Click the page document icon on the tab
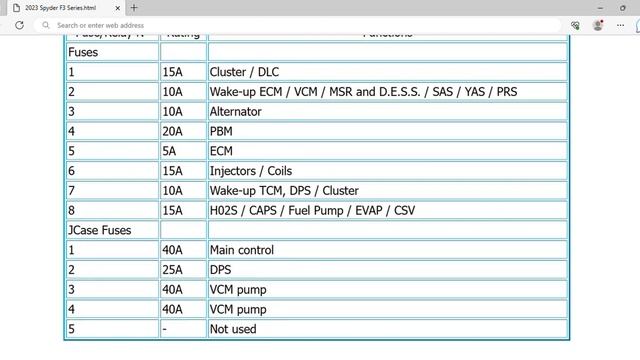Viewport: 640px width, 360px height. click(16, 8)
